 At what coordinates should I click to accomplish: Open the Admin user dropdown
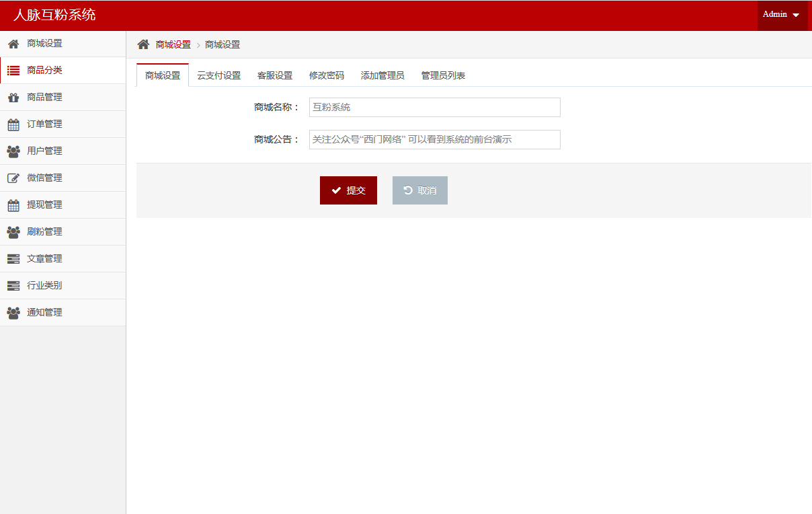(x=782, y=15)
